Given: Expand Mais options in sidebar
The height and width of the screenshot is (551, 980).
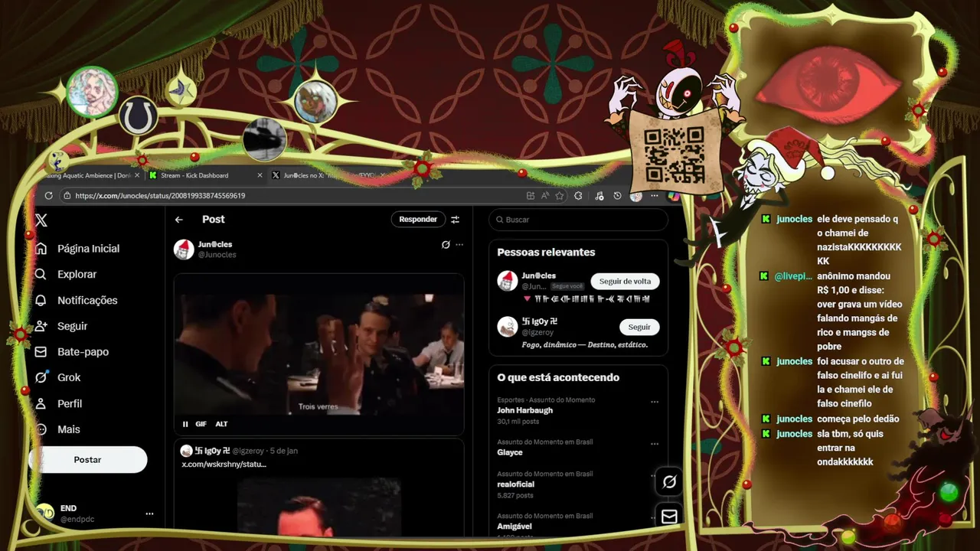Looking at the screenshot, I should 57,429.
